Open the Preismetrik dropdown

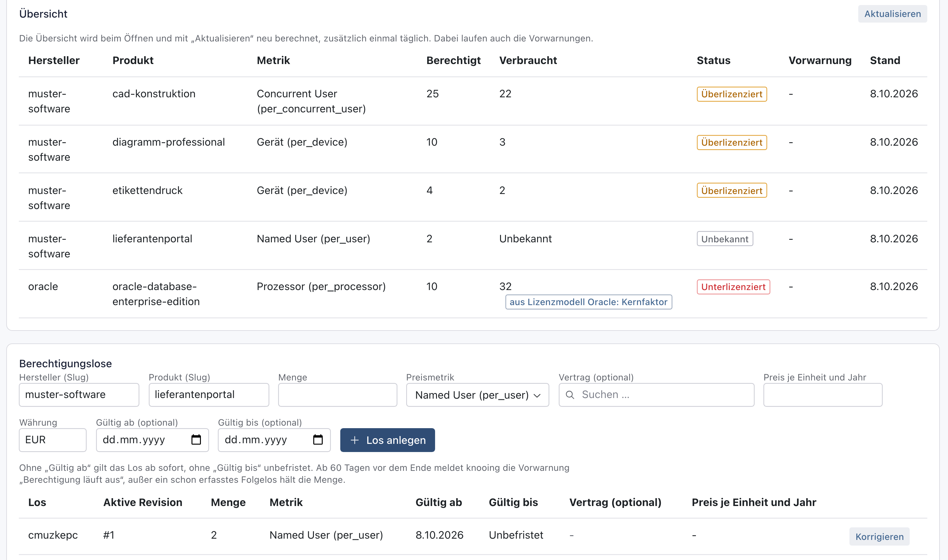(477, 395)
